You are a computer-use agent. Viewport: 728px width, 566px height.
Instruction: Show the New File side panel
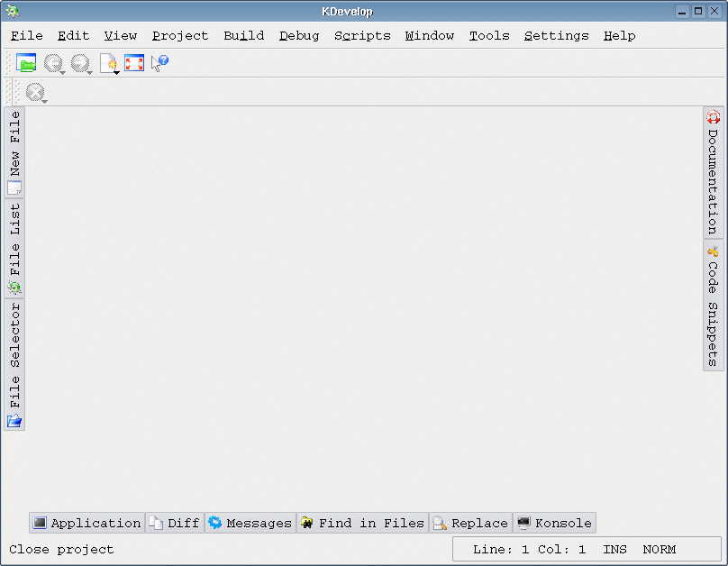pos(14,152)
